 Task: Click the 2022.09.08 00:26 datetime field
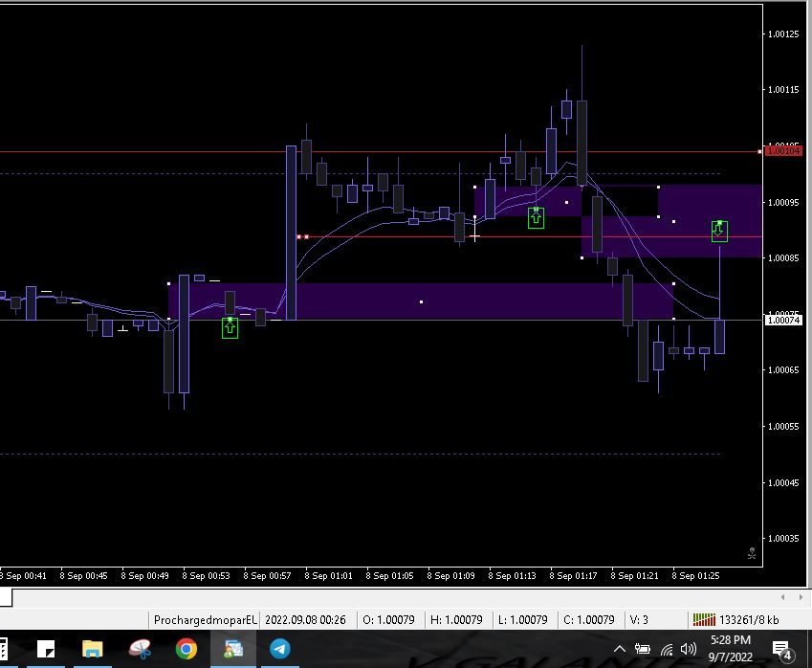305,620
